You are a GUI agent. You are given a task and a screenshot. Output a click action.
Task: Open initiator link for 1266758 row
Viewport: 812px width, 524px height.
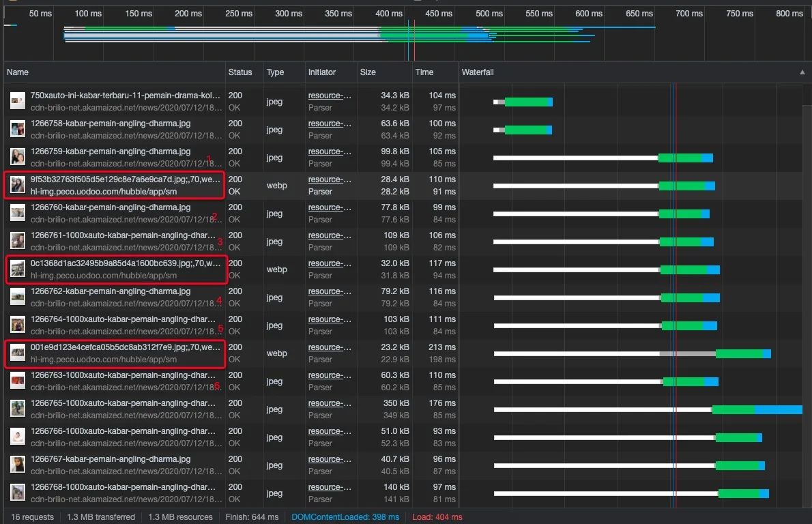coord(330,123)
